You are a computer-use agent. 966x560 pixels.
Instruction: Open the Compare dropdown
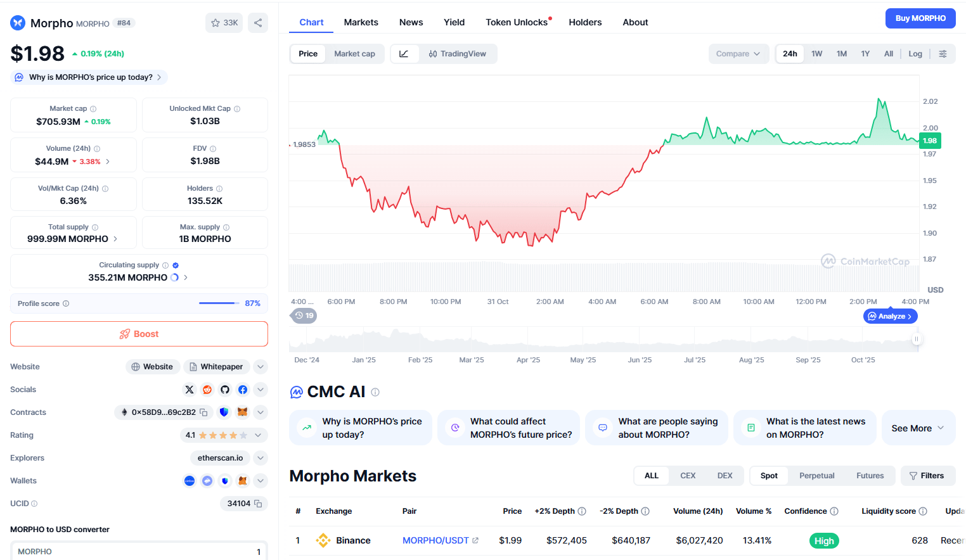(738, 54)
